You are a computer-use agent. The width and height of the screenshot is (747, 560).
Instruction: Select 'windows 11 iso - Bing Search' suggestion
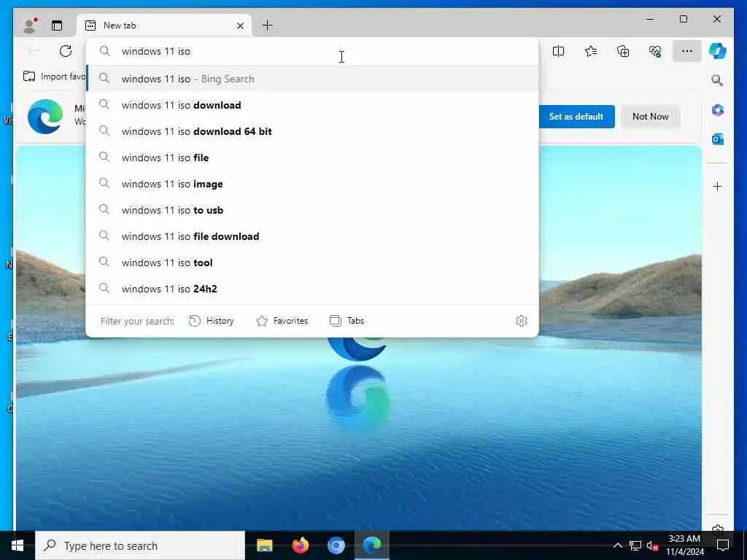(x=312, y=79)
